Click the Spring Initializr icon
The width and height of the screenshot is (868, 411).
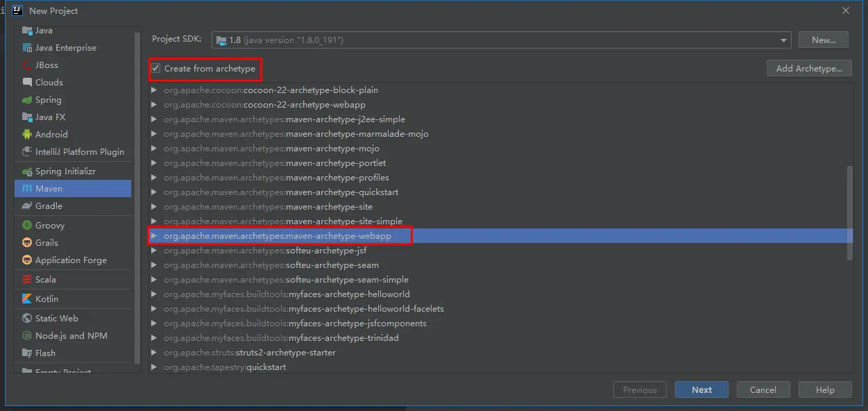pos(27,171)
